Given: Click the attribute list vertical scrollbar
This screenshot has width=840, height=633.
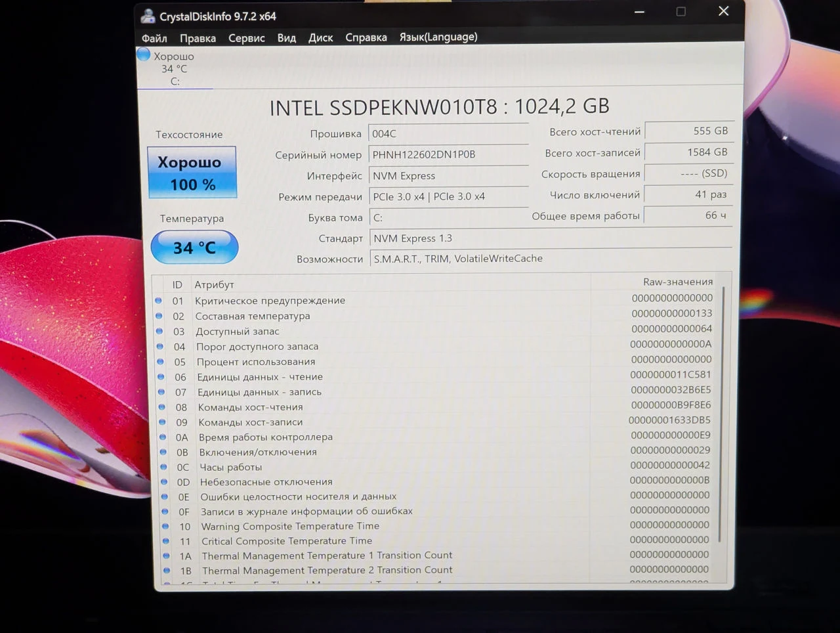Looking at the screenshot, I should click(x=723, y=414).
